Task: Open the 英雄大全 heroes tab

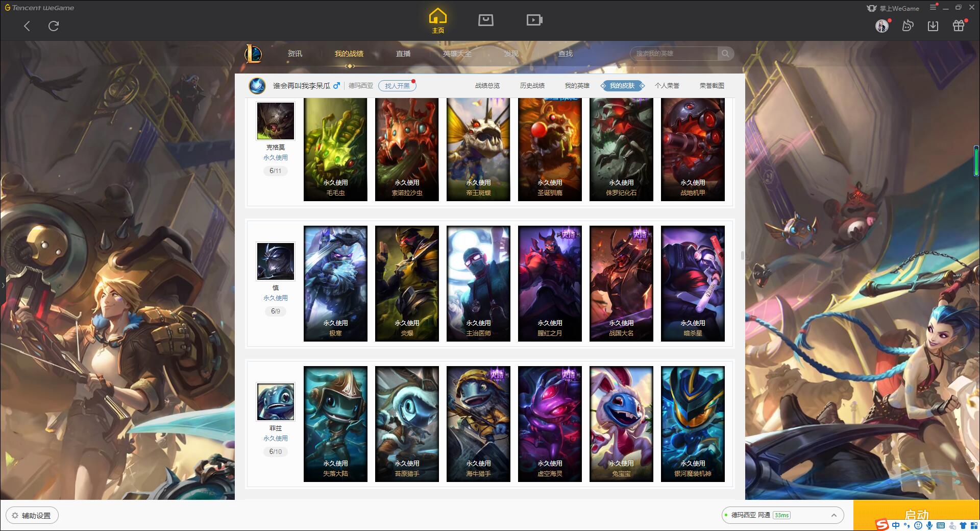Action: point(457,54)
